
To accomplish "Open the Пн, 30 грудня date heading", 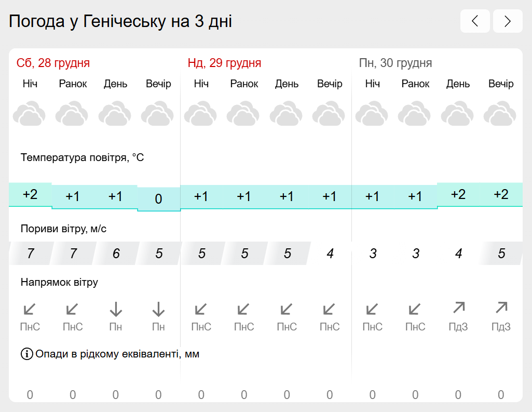I will tap(395, 63).
